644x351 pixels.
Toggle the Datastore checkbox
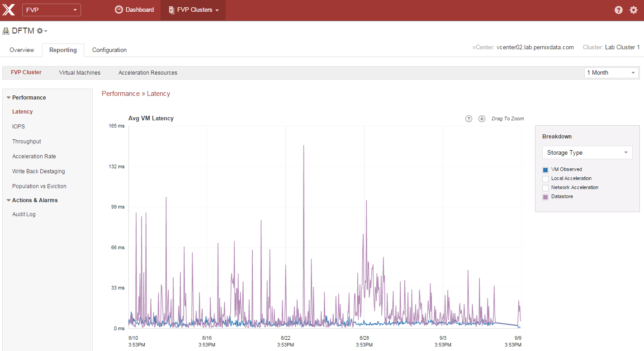(x=545, y=197)
